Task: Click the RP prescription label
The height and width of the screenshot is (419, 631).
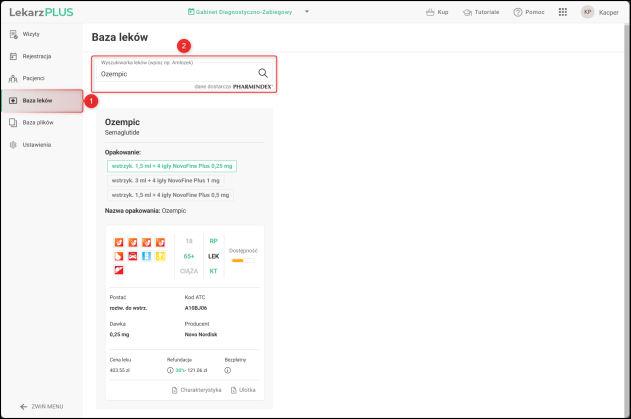Action: (213, 241)
